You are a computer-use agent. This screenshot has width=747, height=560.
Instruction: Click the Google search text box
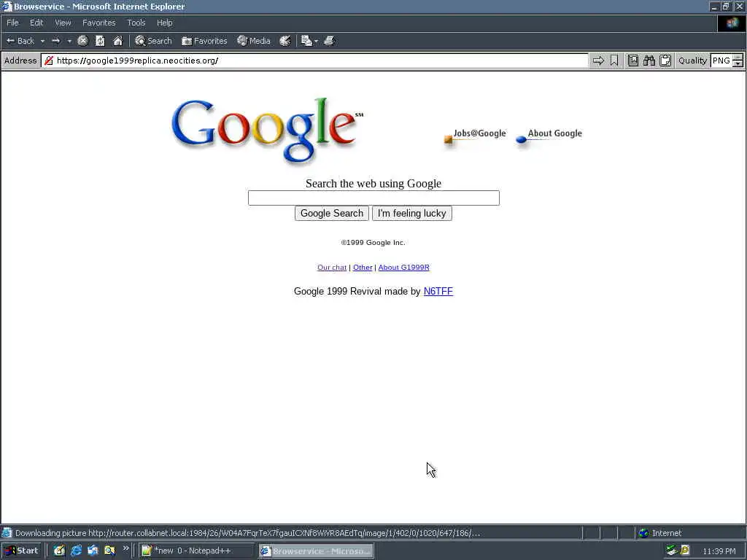(373, 198)
